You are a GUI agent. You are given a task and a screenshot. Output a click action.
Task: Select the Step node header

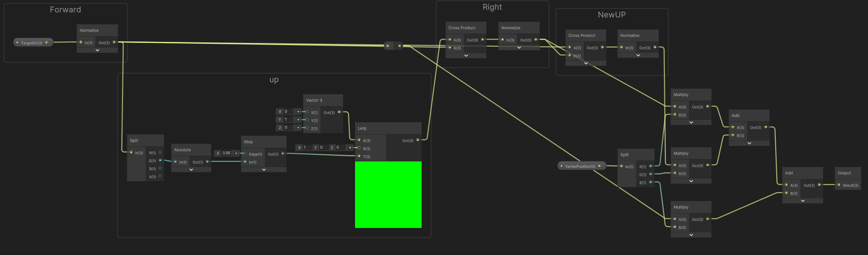[x=264, y=142]
